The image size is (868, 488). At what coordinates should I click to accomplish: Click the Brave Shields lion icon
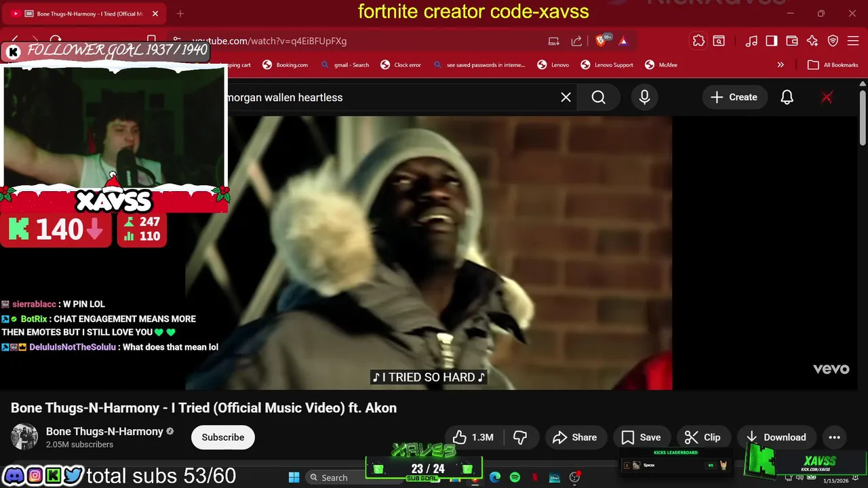click(601, 41)
